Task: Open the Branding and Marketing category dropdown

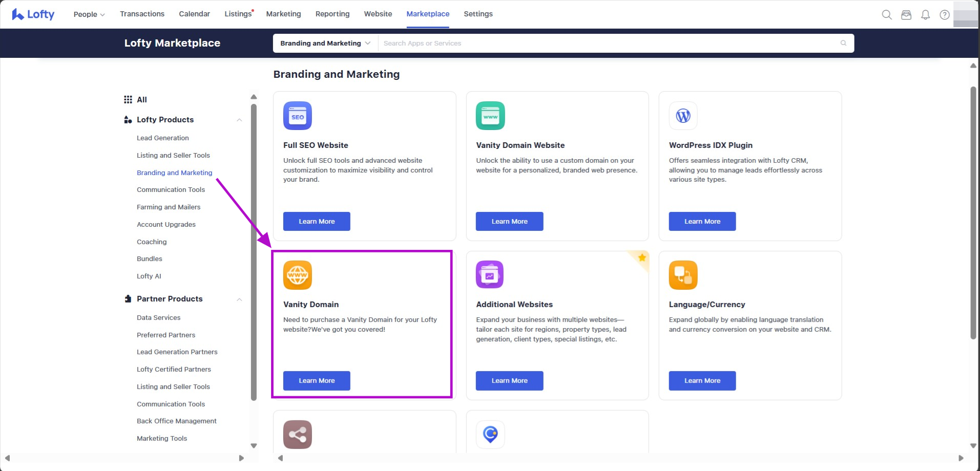Action: click(x=325, y=44)
